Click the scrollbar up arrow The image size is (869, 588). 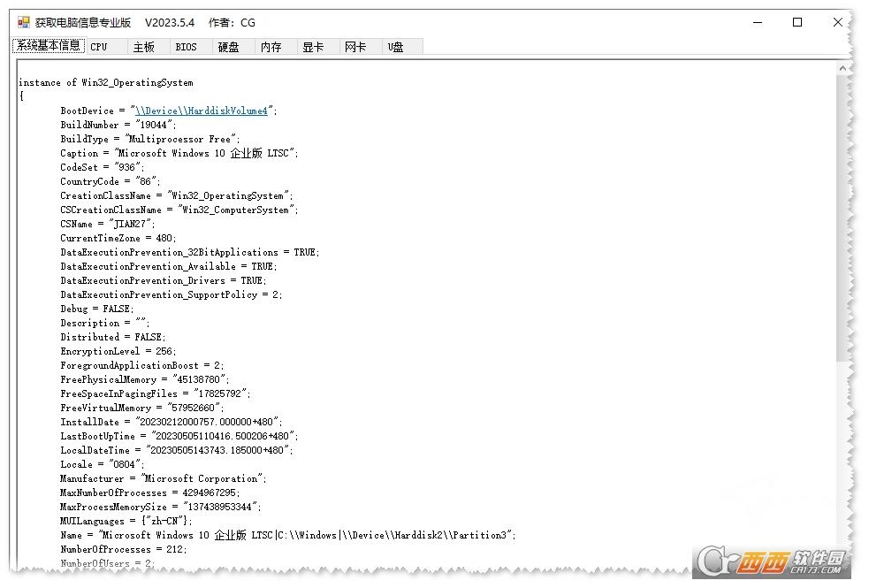[842, 68]
